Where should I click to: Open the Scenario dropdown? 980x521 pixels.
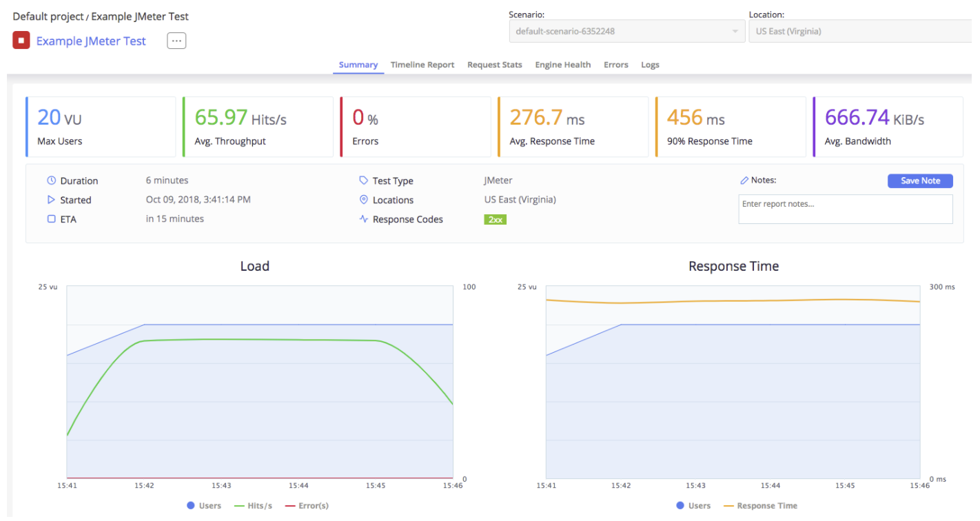626,31
